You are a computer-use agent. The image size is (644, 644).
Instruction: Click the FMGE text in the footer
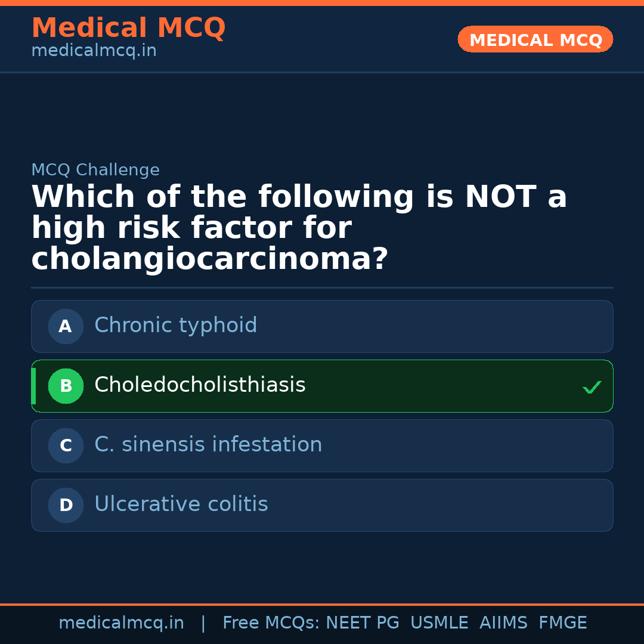click(562, 623)
